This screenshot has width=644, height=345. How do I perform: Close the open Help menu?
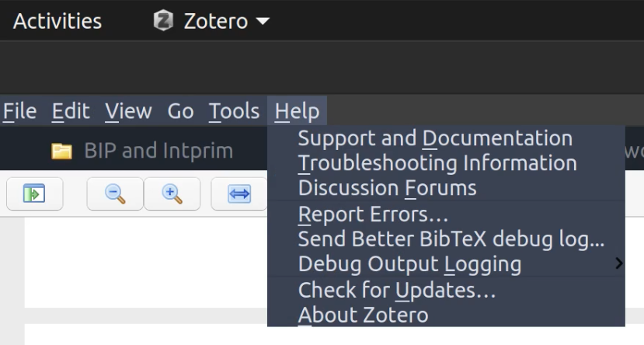(297, 111)
